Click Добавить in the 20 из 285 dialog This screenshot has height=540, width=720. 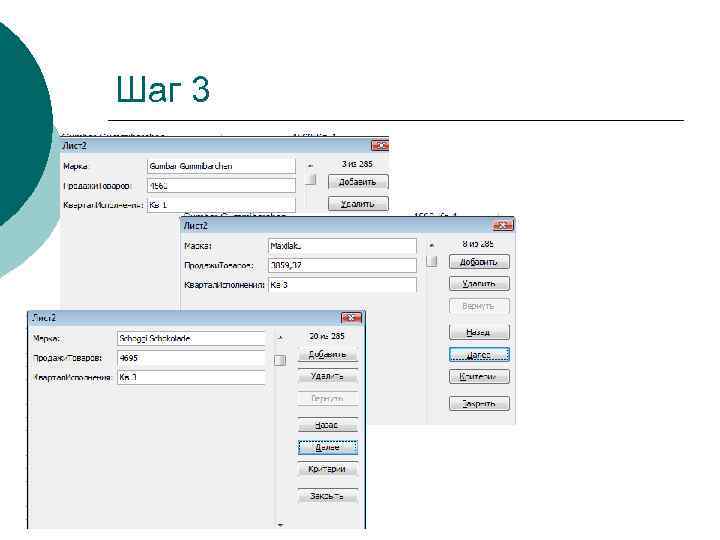(x=327, y=354)
